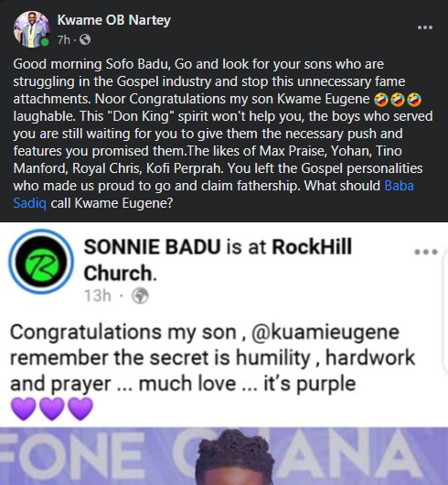Viewport: 448px width, 485px height.
Task: Click the white shared post card header
Action: [224, 266]
